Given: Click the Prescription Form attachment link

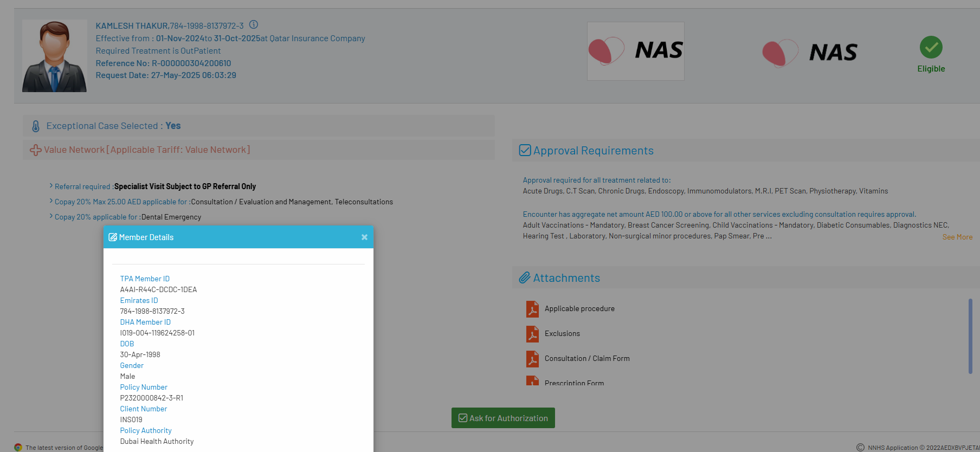Looking at the screenshot, I should coord(574,383).
